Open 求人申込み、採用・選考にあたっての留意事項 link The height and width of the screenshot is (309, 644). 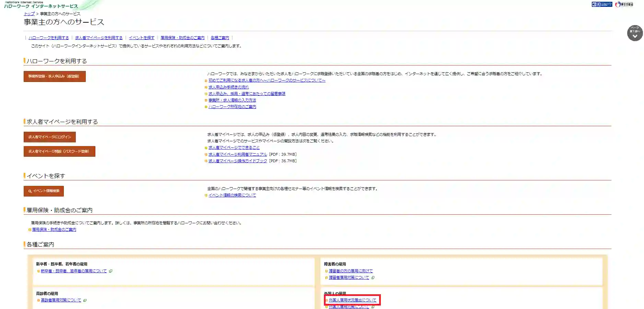click(x=247, y=94)
